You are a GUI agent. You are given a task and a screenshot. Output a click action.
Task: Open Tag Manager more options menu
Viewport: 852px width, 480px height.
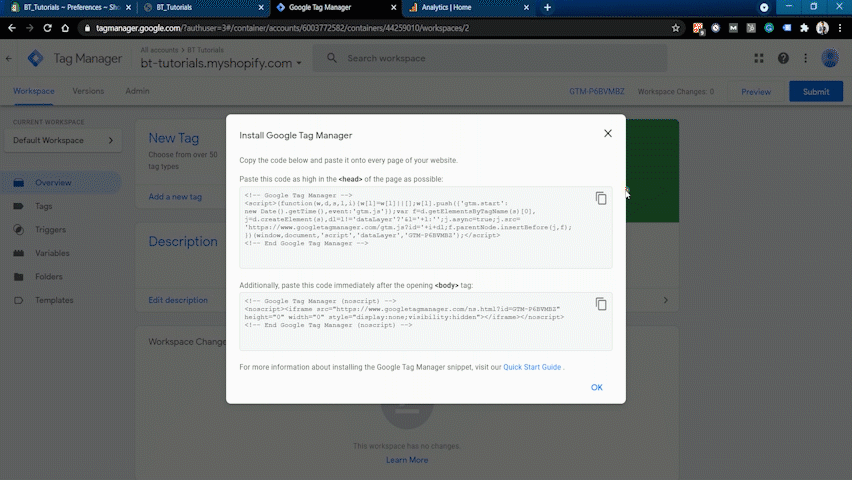(805, 58)
